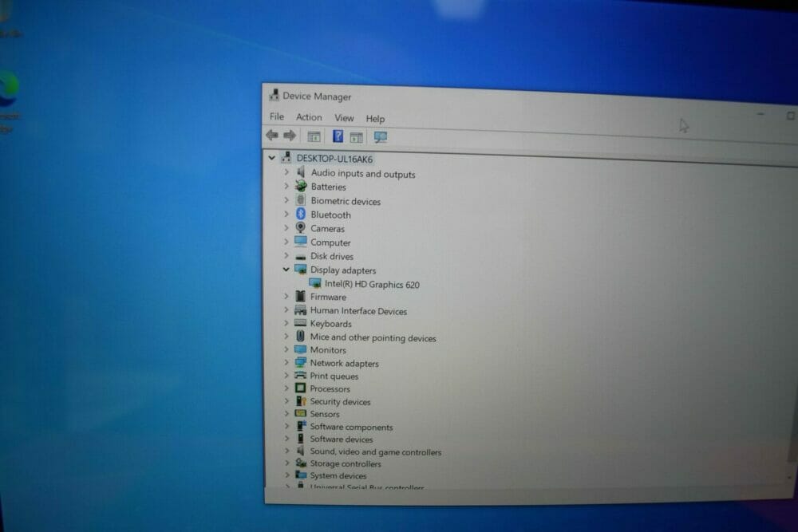Click the Display adapters category icon

tap(301, 269)
